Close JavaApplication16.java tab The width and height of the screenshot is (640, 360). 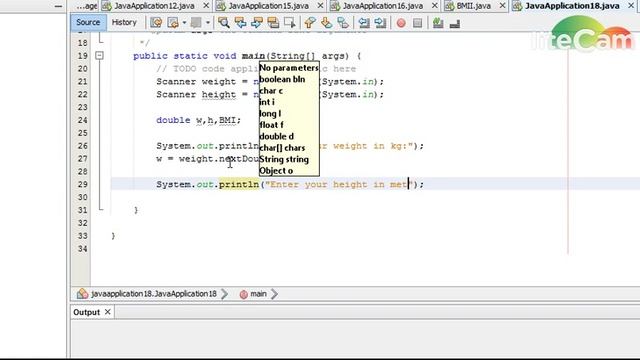click(x=435, y=6)
